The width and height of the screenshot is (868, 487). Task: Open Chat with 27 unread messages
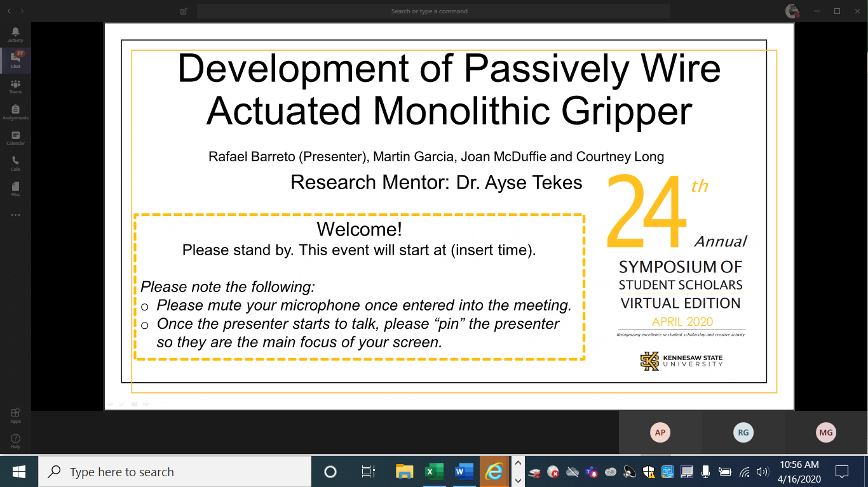click(15, 60)
